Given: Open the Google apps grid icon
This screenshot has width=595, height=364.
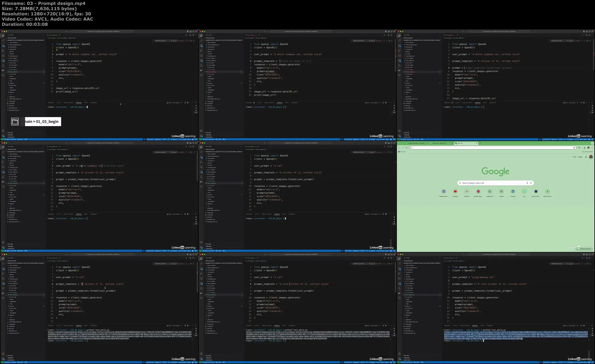Looking at the screenshot, I should click(x=586, y=157).
